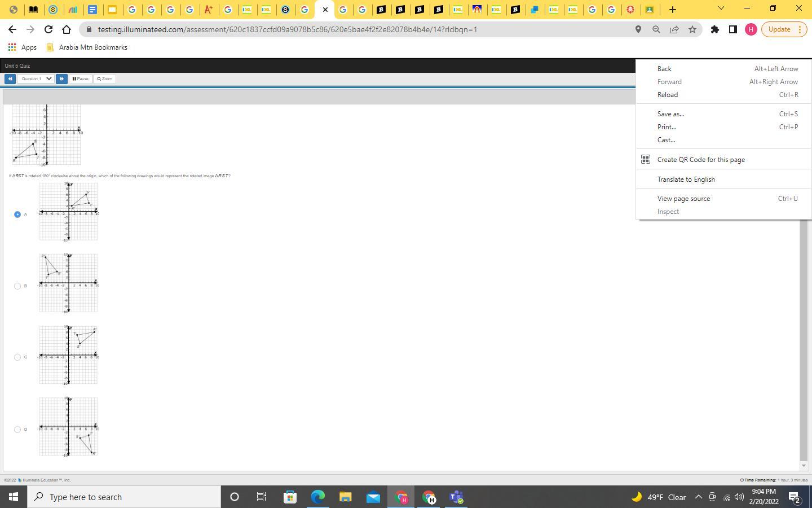This screenshot has height=508, width=812.
Task: Open the Windows notification center
Action: pyautogui.click(x=795, y=497)
